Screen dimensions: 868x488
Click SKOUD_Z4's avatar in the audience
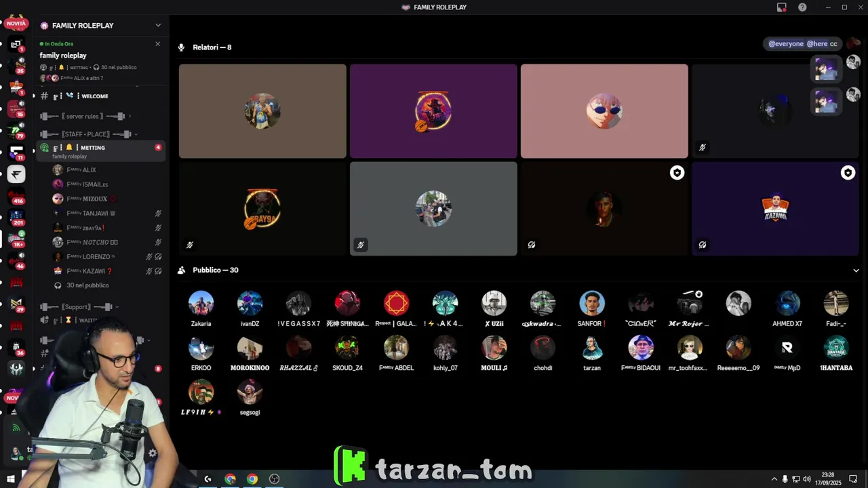click(x=347, y=347)
